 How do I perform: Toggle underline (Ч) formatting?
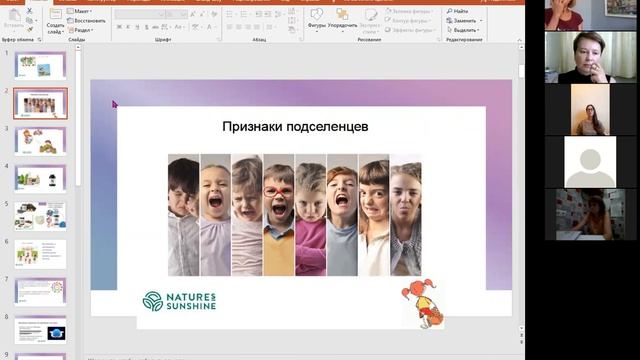(x=138, y=27)
